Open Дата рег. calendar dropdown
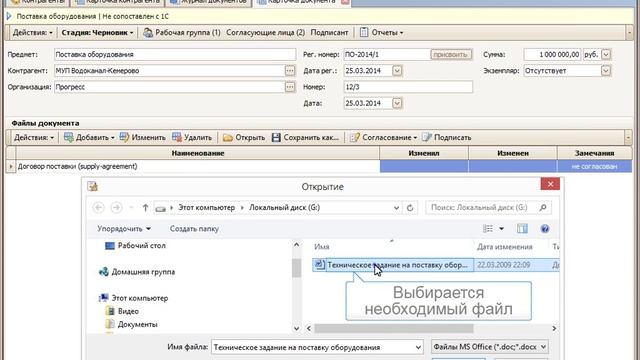The height and width of the screenshot is (360, 640). click(x=397, y=71)
